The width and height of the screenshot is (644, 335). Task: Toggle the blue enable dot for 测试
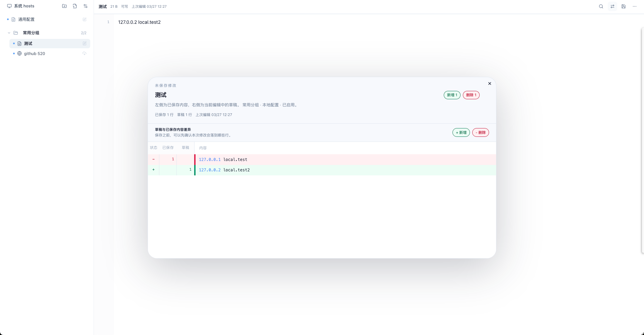tap(14, 44)
